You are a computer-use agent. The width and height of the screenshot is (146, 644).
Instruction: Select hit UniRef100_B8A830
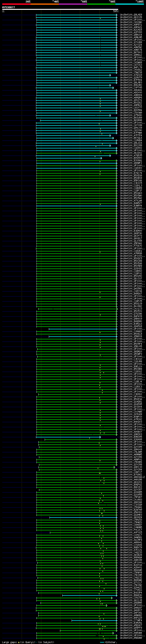tap(131, 595)
